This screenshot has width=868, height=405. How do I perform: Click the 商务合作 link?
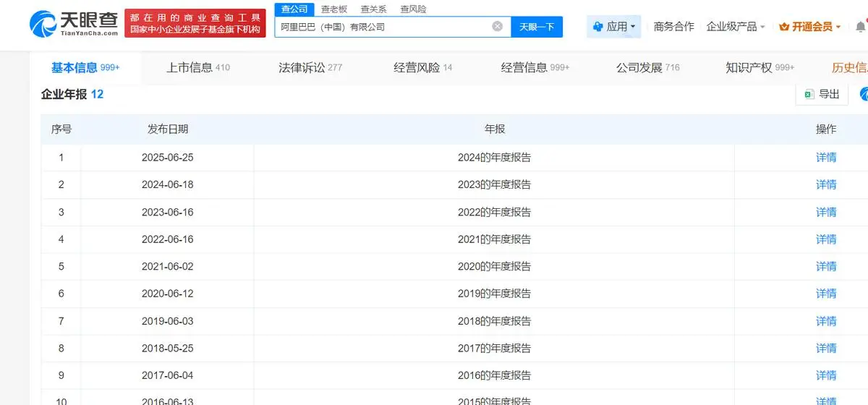pos(673,27)
